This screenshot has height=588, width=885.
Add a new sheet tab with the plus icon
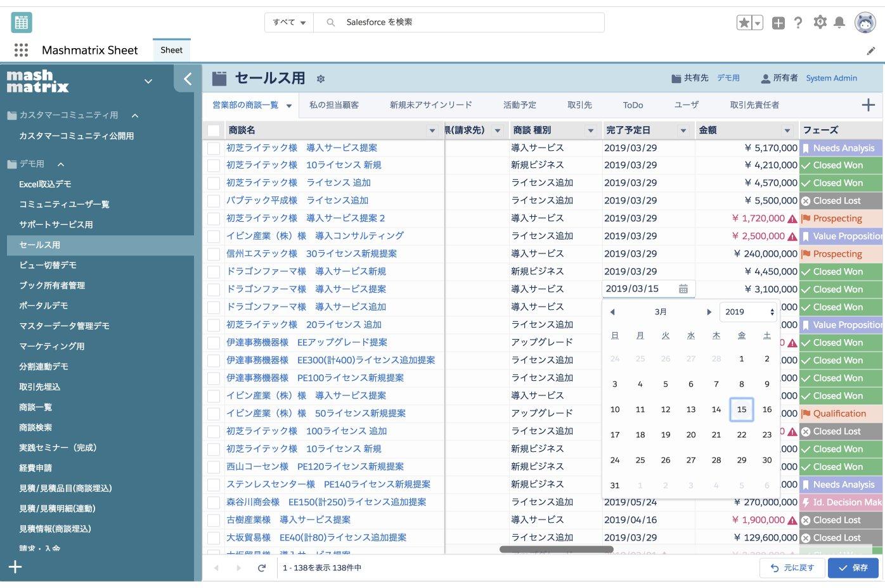869,105
